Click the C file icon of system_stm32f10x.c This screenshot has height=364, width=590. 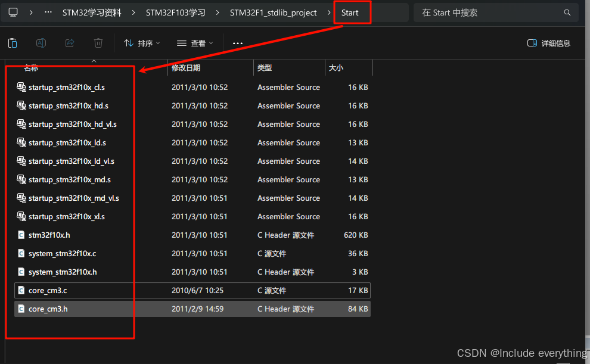tap(21, 253)
